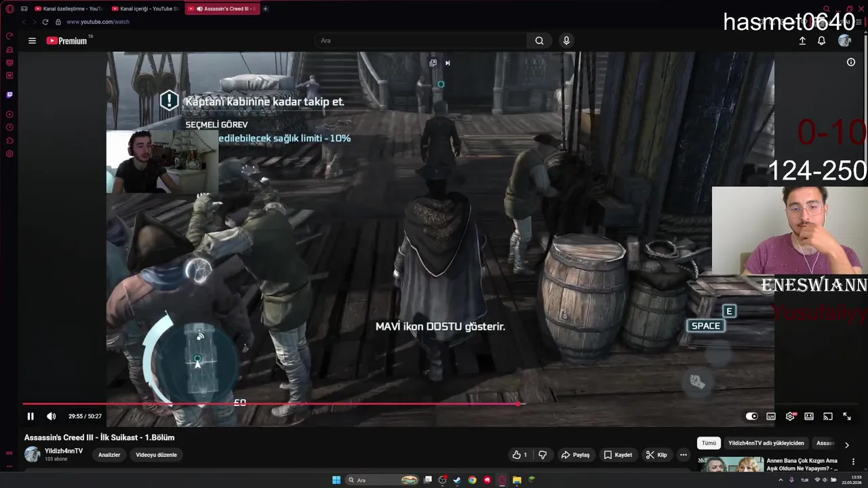
Task: Create a clip with Klip button
Action: click(x=656, y=455)
